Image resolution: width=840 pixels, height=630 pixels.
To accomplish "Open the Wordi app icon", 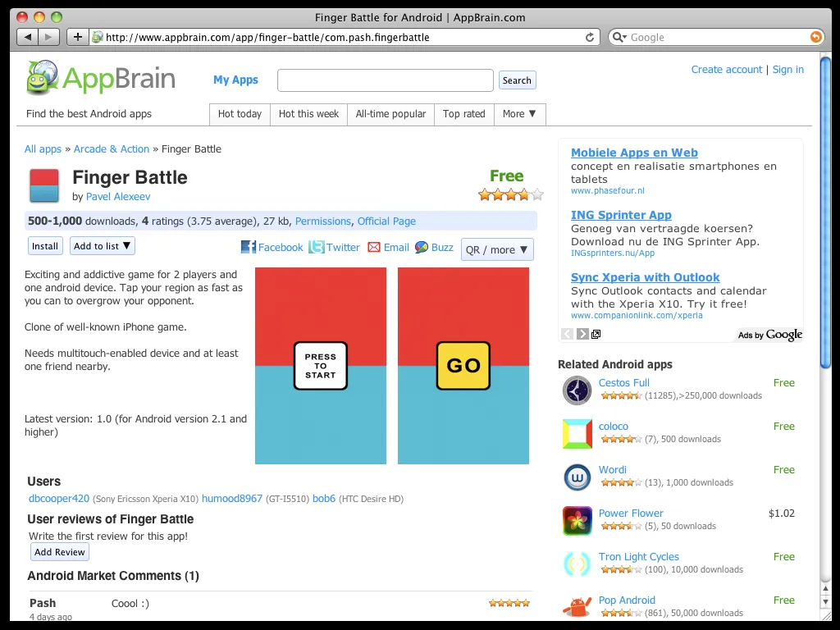I will point(577,477).
